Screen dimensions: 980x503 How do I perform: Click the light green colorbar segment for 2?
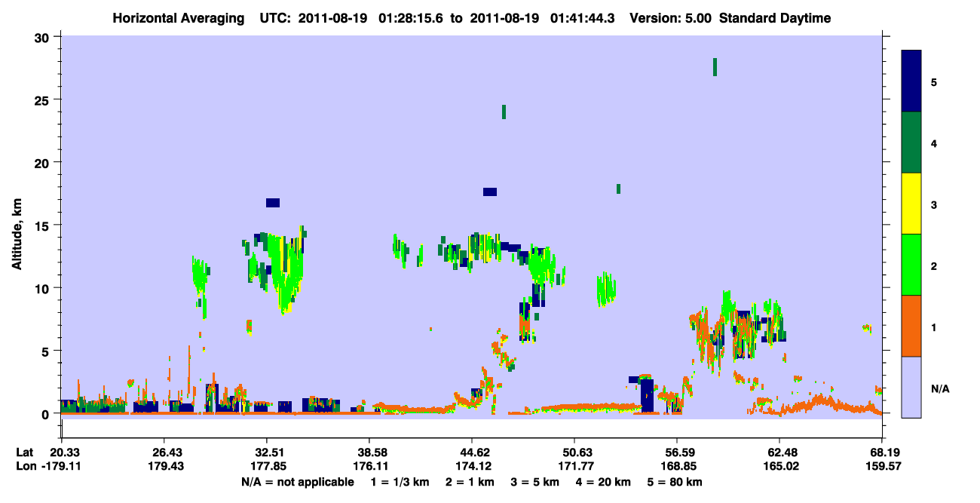(911, 265)
